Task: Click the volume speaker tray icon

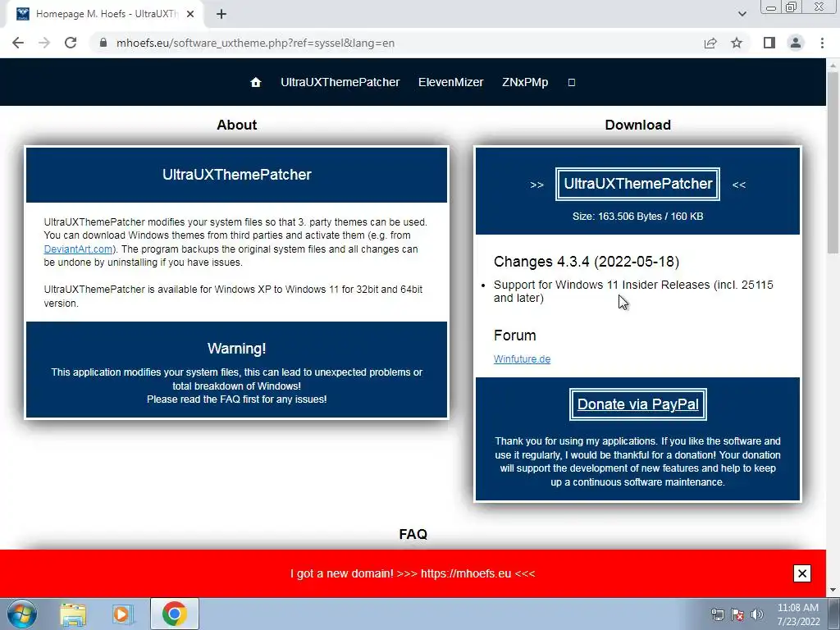Action: point(756,614)
